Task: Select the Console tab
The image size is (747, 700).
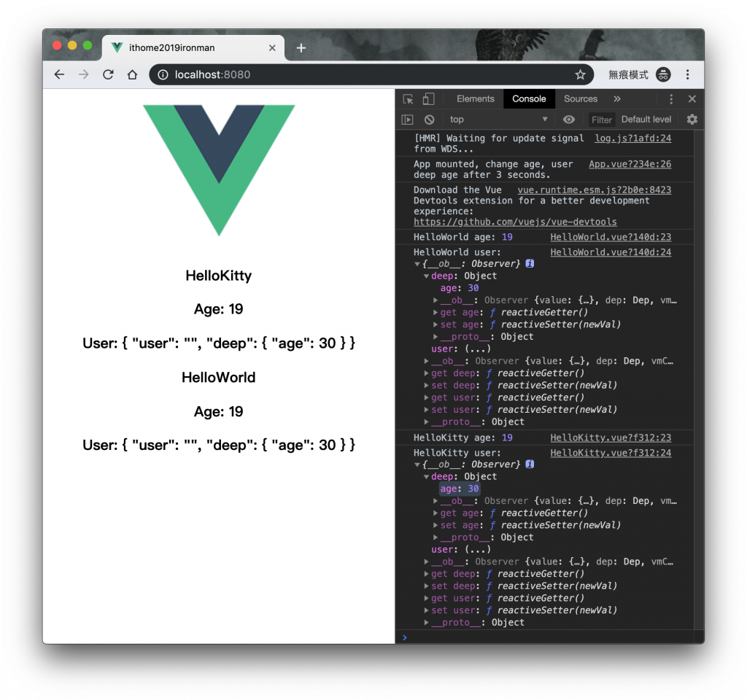Action: [x=529, y=99]
